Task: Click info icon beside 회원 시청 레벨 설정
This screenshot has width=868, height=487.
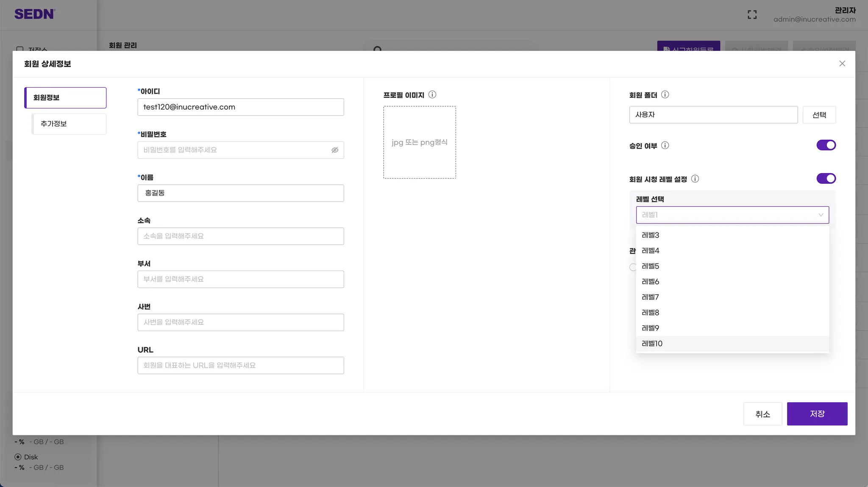Action: coord(695,179)
